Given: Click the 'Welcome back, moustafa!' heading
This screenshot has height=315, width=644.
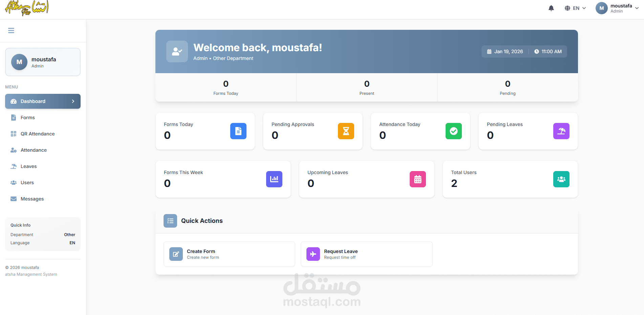Looking at the screenshot, I should (258, 47).
